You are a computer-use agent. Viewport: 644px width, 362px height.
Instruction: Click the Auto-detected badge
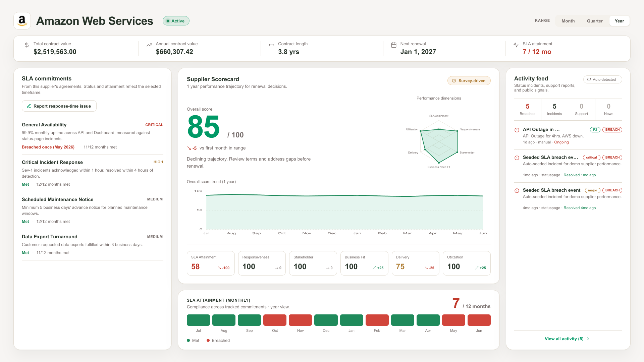[x=603, y=79]
